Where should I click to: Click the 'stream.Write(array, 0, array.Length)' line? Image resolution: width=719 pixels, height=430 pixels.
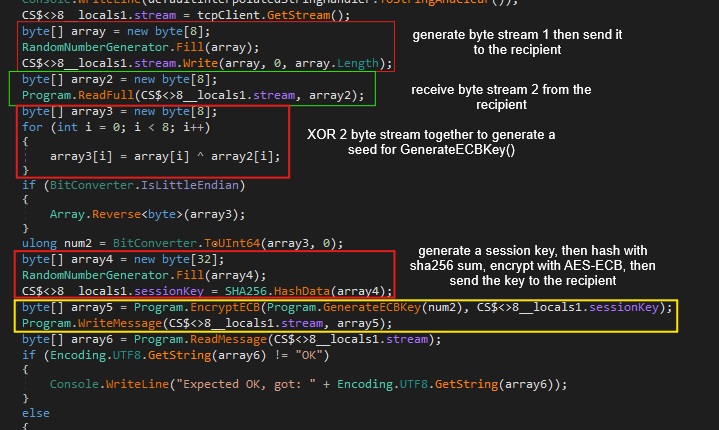click(207, 63)
